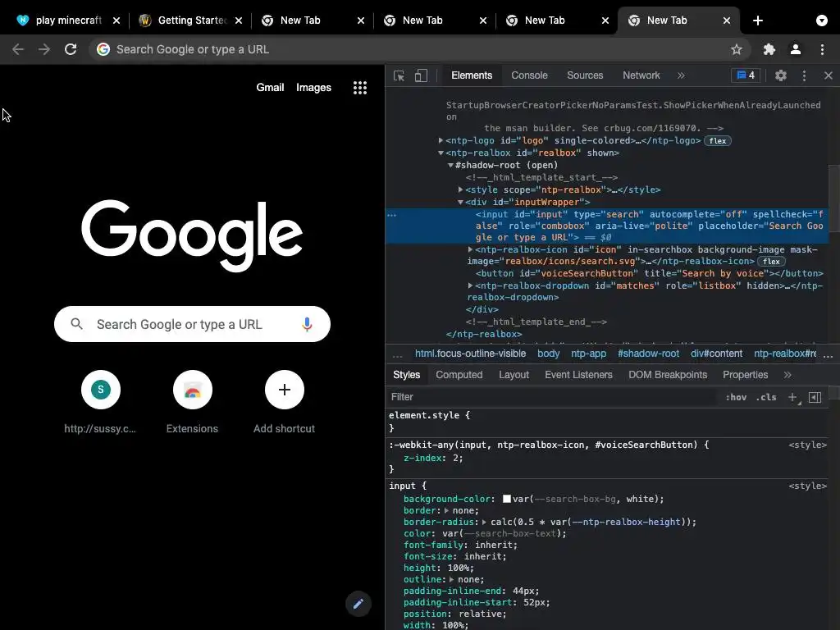This screenshot has width=840, height=630.
Task: Expand the ntp-realbox-icon node
Action: coord(470,249)
